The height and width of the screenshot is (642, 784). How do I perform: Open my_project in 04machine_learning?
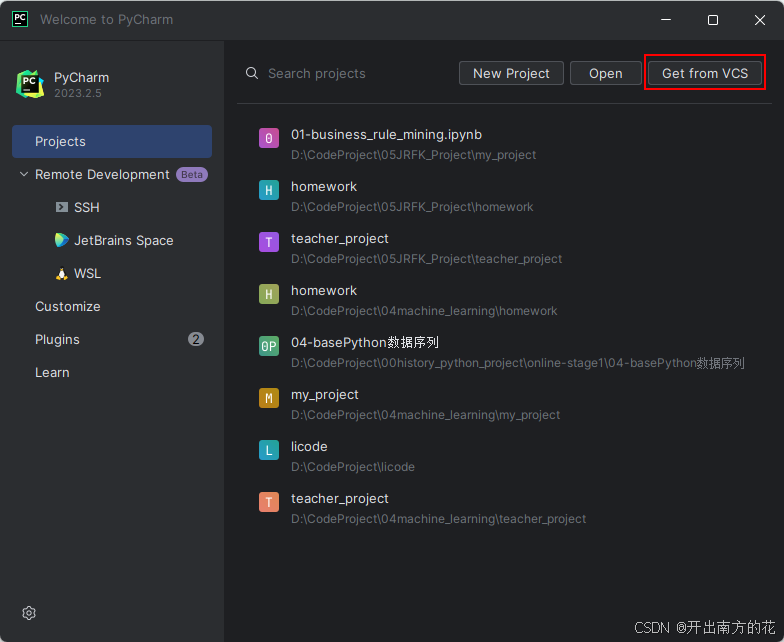(504, 404)
